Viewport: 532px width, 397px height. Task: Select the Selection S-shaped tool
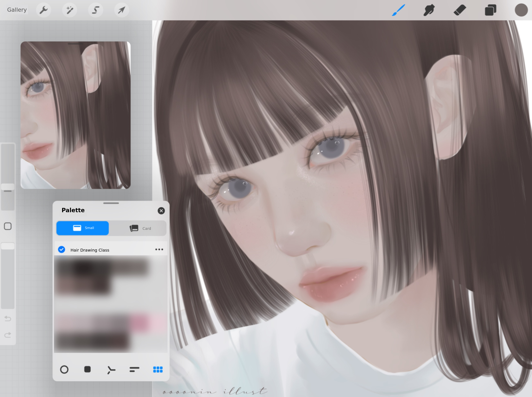click(96, 10)
